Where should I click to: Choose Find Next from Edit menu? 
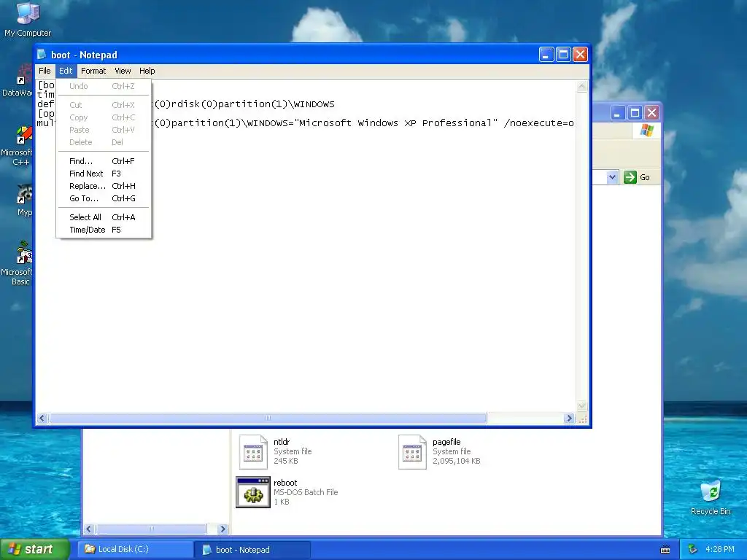[104, 174]
